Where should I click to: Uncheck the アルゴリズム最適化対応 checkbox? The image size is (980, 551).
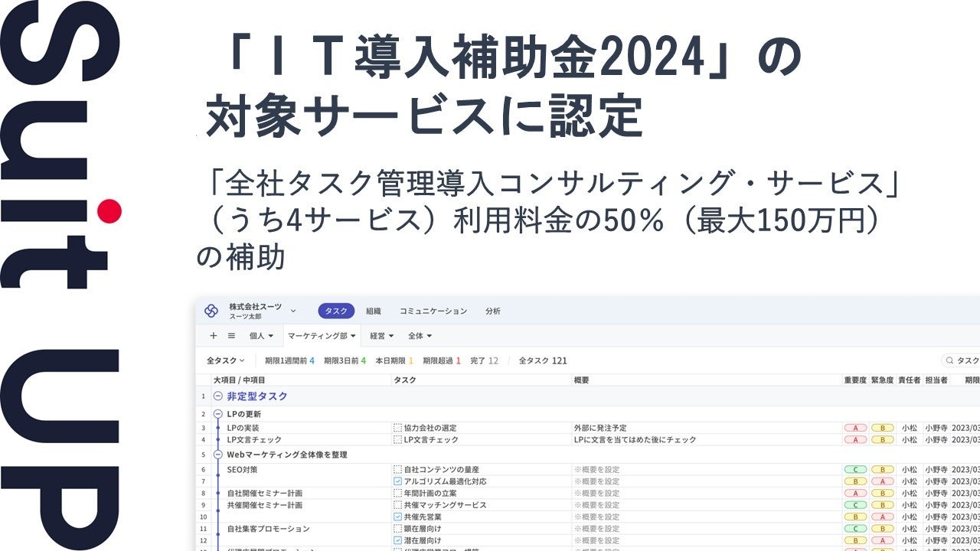click(x=397, y=481)
